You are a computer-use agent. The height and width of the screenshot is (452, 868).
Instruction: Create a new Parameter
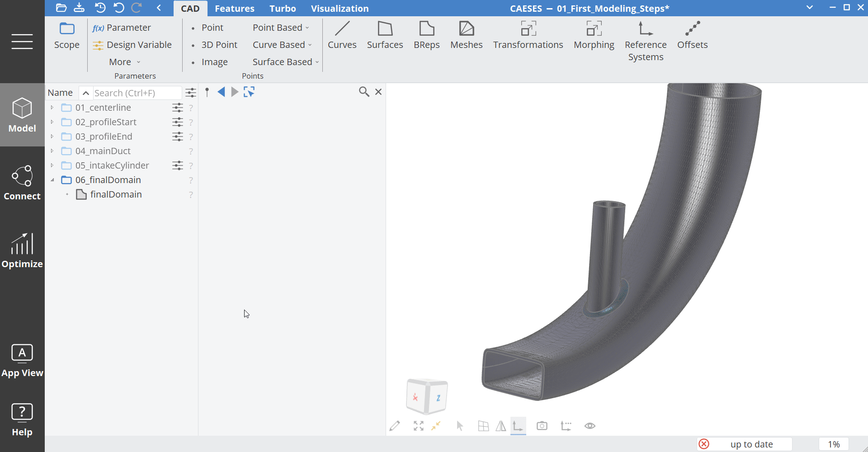pyautogui.click(x=122, y=28)
